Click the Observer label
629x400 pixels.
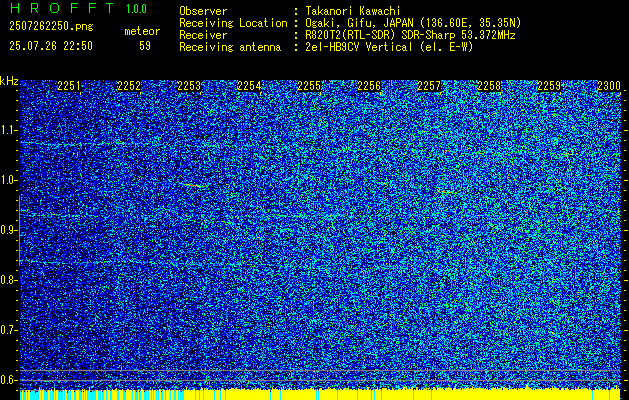click(203, 11)
